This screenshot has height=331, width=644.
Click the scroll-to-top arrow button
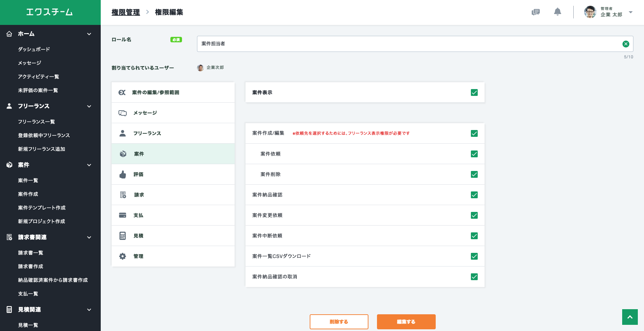pos(630,317)
